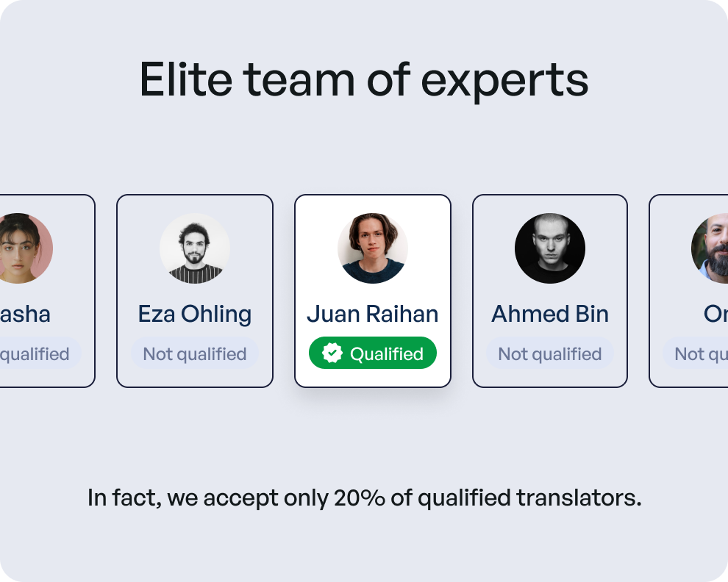Click the name link Eza Ohling
The image size is (728, 582).
(194, 314)
